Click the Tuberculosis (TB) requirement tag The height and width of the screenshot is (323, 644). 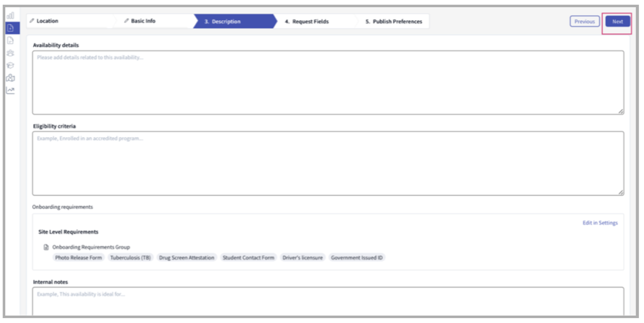pyautogui.click(x=130, y=257)
